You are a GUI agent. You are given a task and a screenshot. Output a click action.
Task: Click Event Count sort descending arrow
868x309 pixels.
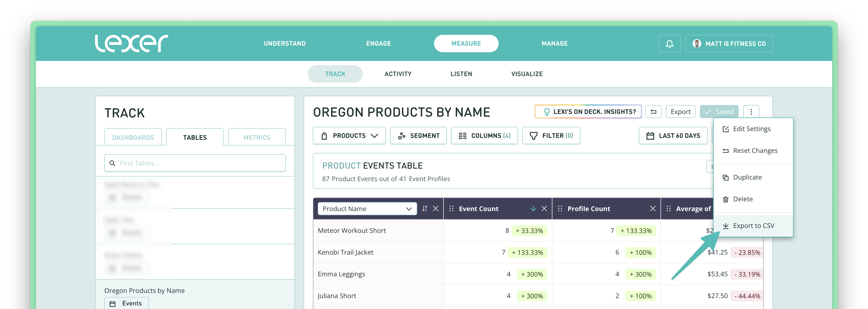(x=533, y=208)
